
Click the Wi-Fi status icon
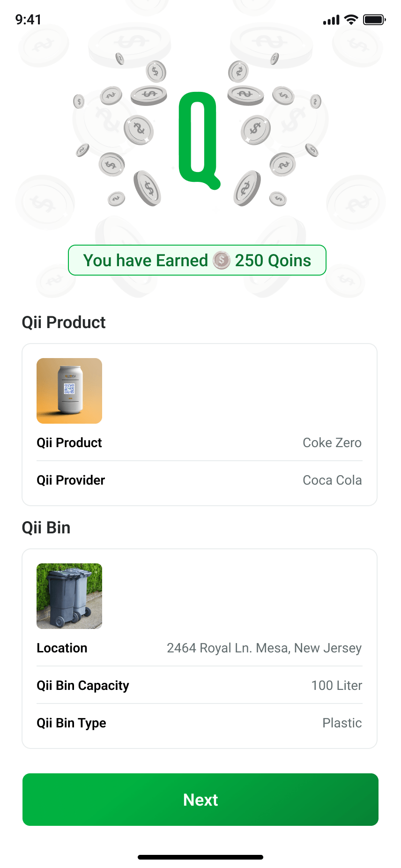[x=351, y=20]
